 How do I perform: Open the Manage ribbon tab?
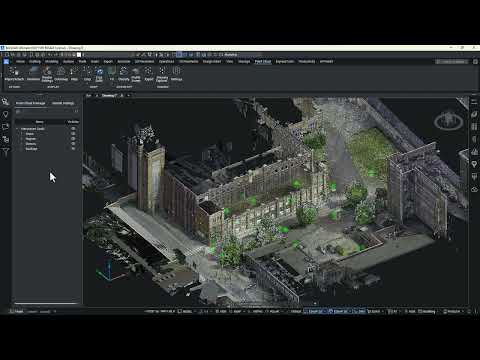pyautogui.click(x=244, y=62)
